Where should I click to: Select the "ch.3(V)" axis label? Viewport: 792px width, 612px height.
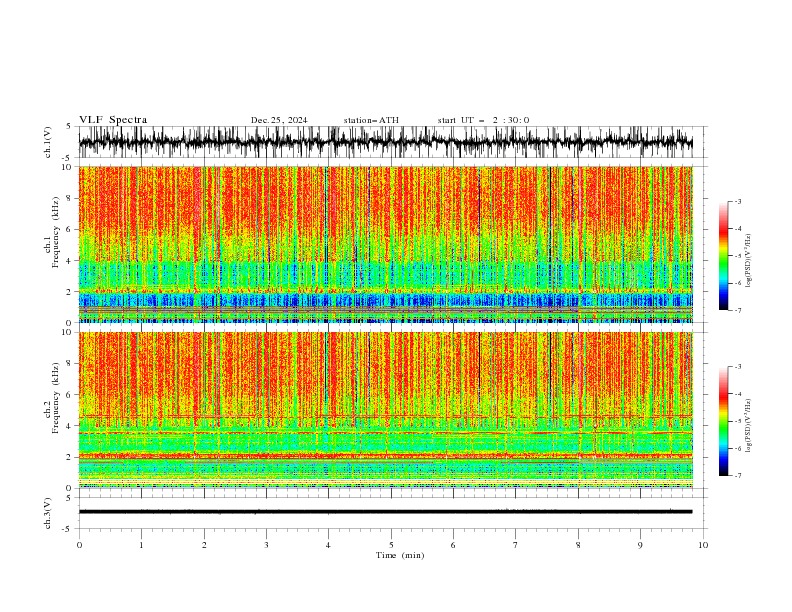pos(48,513)
